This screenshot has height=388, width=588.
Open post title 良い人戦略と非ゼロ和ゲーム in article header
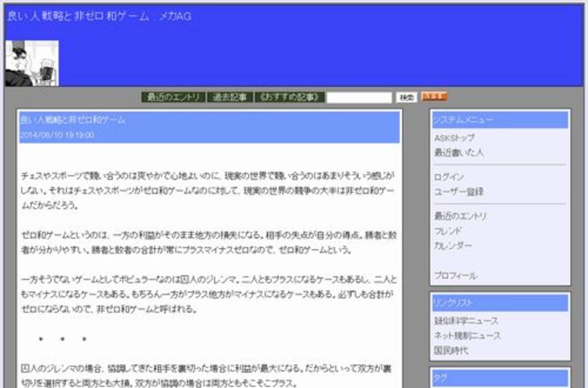tap(73, 120)
